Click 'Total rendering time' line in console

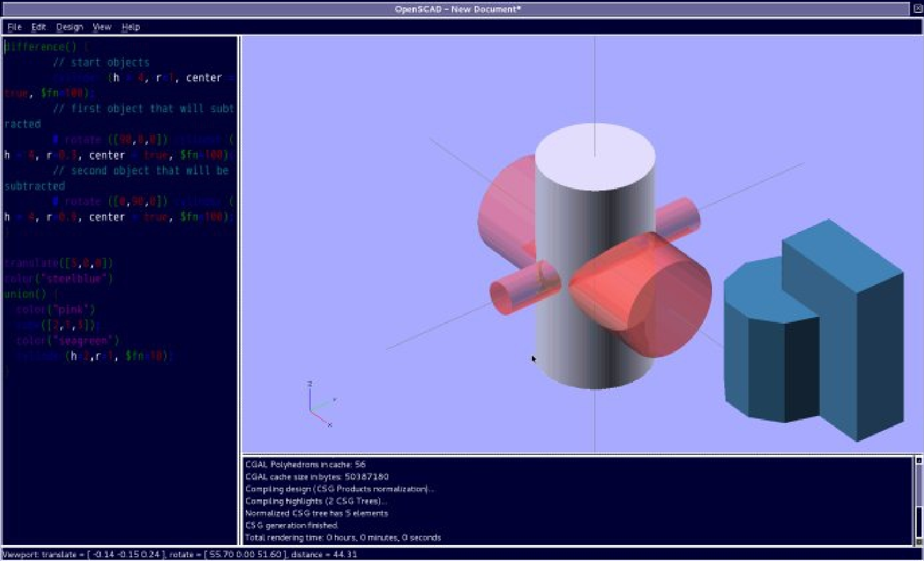pos(343,538)
